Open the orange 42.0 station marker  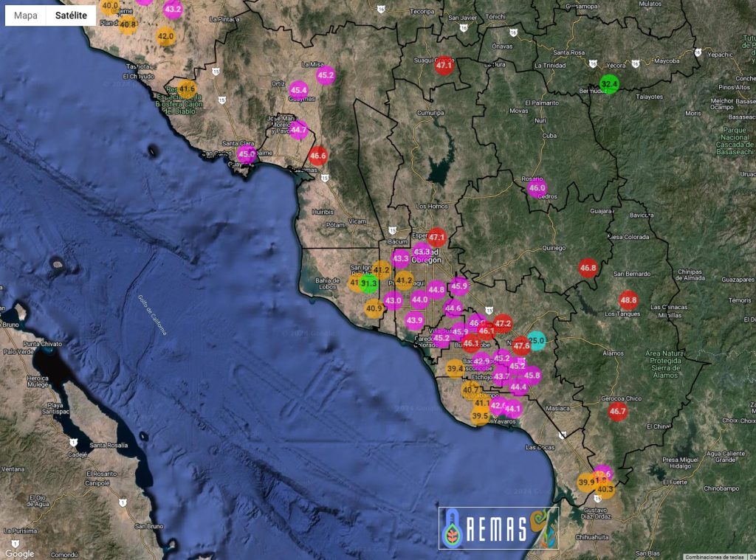pos(165,35)
